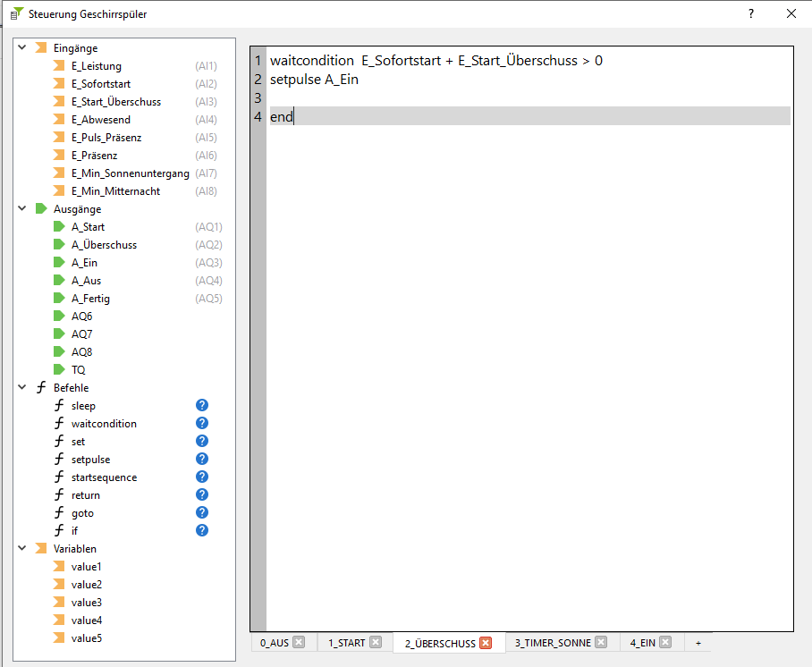Click the orange icon next to E_Leistung
This screenshot has height=667, width=812.
tap(59, 66)
